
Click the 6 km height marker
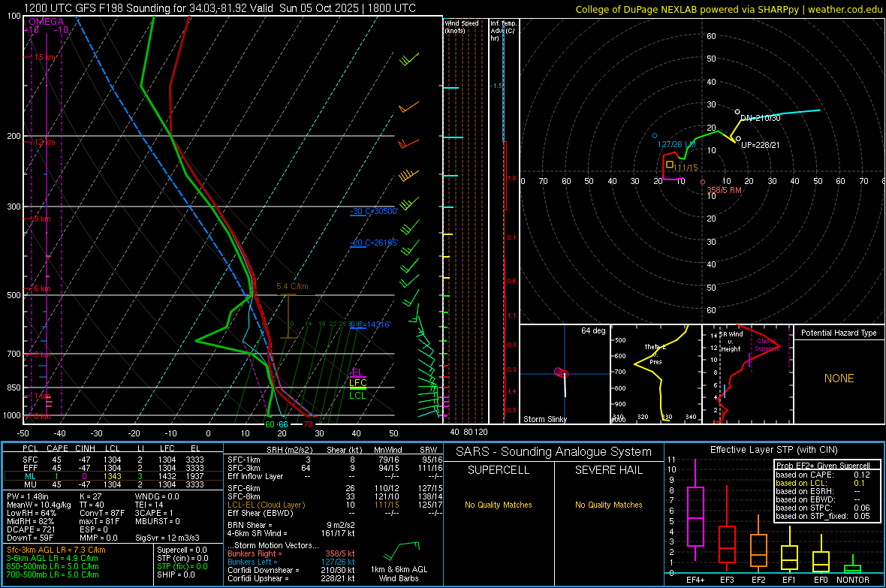click(42, 288)
